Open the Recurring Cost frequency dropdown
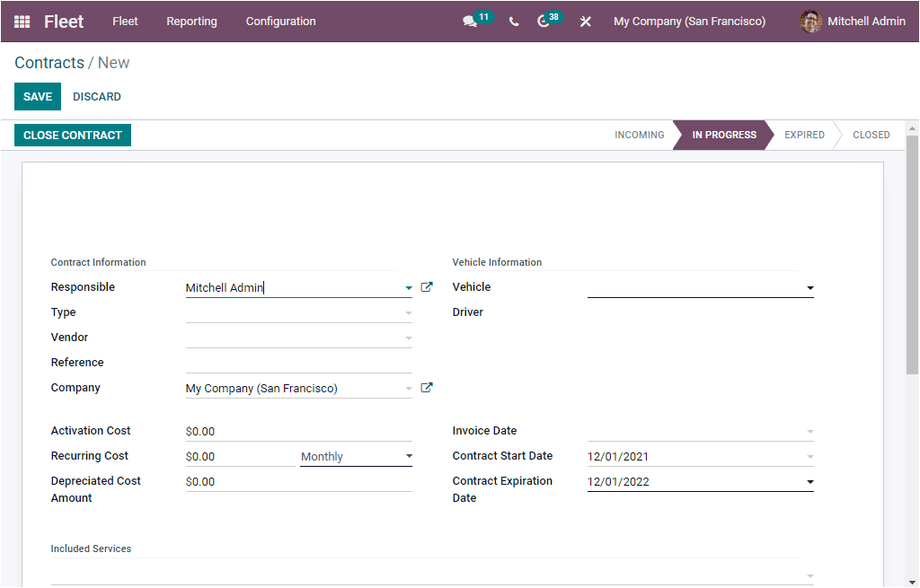Viewport: 920px width, 588px height. (409, 456)
